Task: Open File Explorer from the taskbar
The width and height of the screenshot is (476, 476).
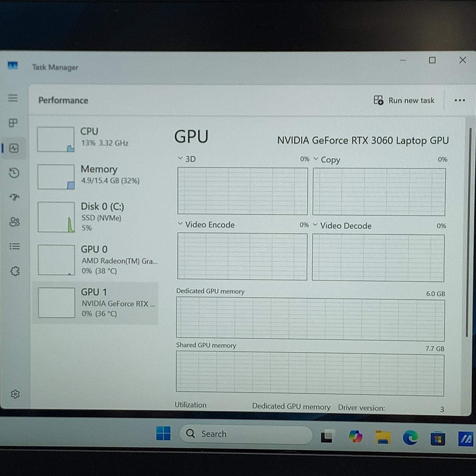Action: click(x=383, y=437)
